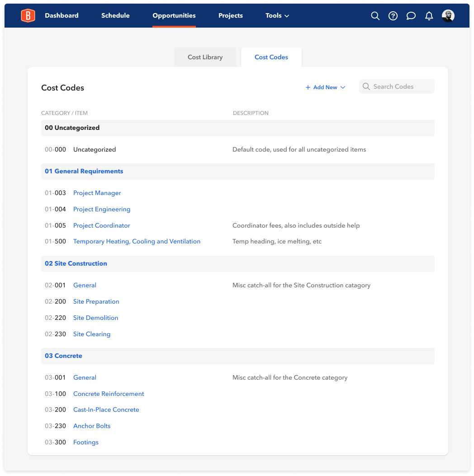Expand the Tools dropdown menu

(x=277, y=15)
